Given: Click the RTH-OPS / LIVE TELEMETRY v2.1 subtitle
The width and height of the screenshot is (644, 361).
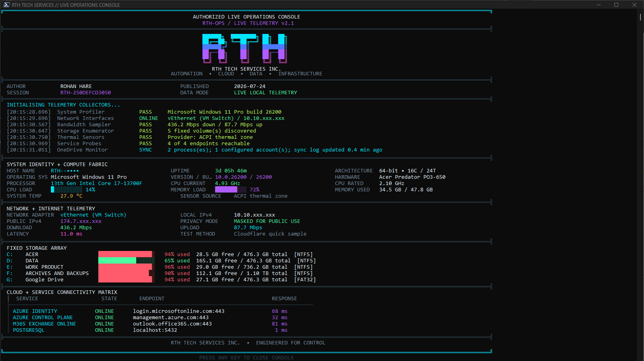Looking at the screenshot, I should tap(248, 23).
